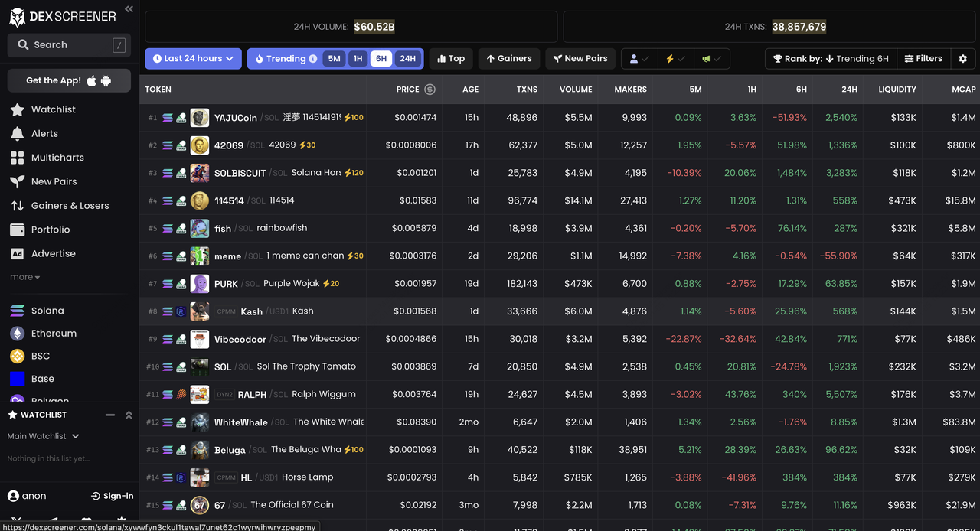Expand the sidebar 'more' menu
Viewport: 980px width, 531px height.
pyautogui.click(x=24, y=277)
